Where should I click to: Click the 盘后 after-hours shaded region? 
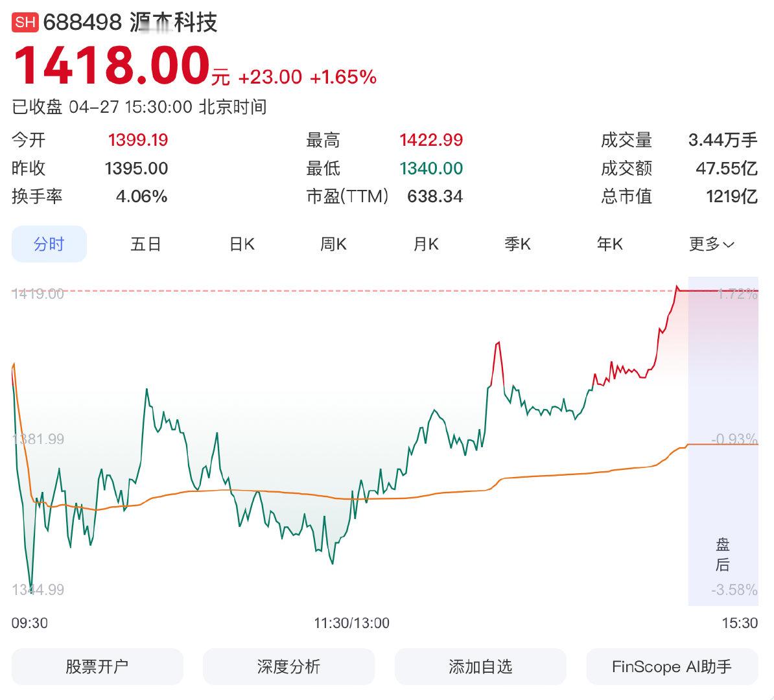click(x=723, y=441)
